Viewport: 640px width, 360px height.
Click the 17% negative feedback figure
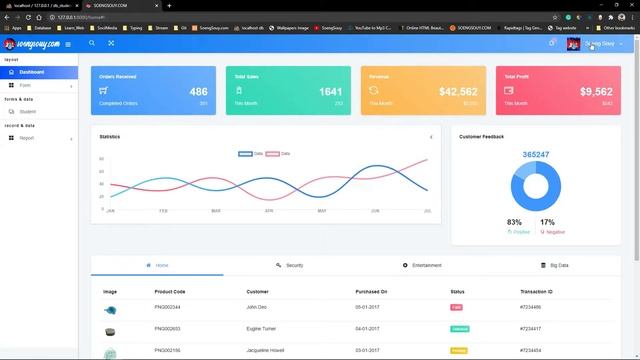[x=547, y=222]
